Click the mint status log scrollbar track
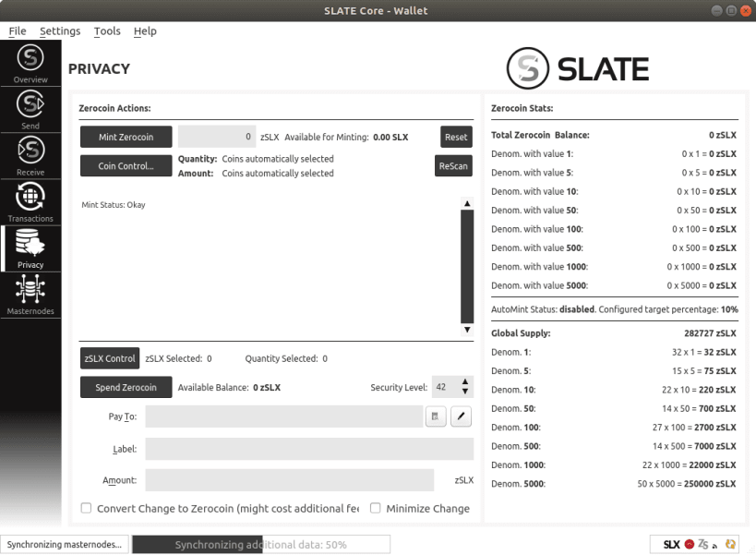Image resolution: width=756 pixels, height=555 pixels. pos(467,267)
